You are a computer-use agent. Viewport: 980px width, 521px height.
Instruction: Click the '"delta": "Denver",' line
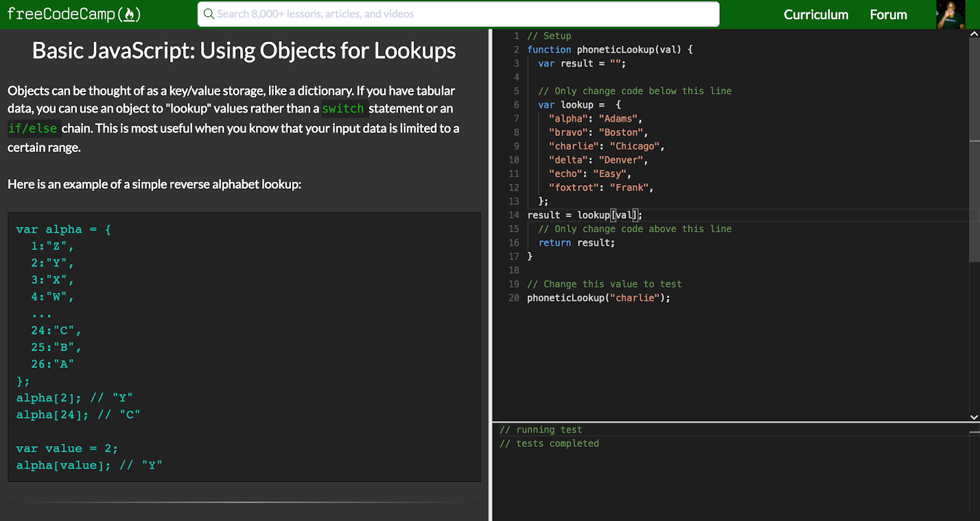pos(598,160)
